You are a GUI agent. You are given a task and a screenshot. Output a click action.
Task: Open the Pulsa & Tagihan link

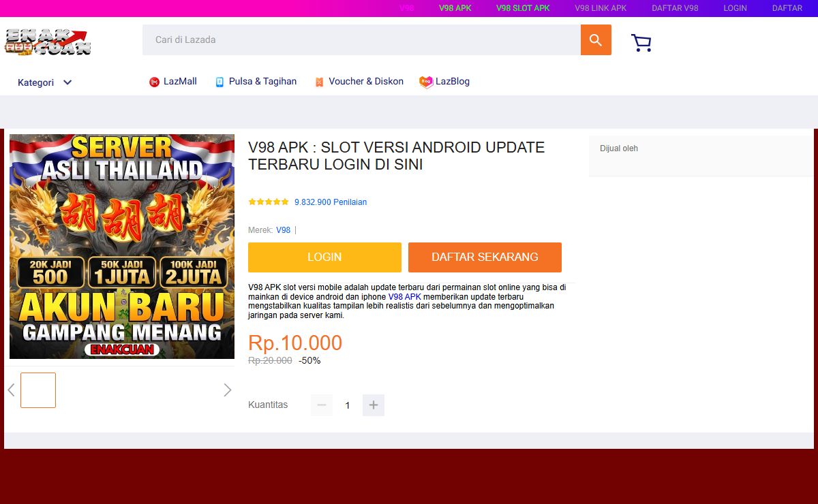coord(262,81)
